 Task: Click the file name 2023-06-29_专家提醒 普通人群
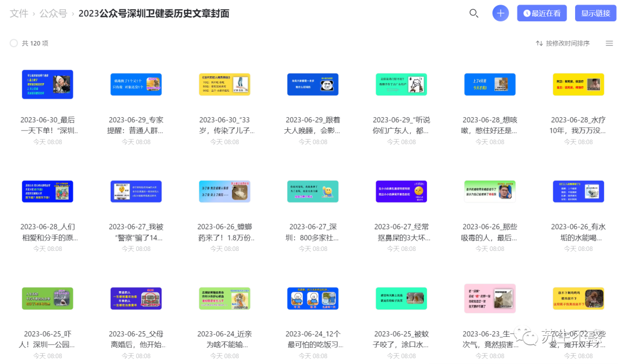(x=136, y=125)
